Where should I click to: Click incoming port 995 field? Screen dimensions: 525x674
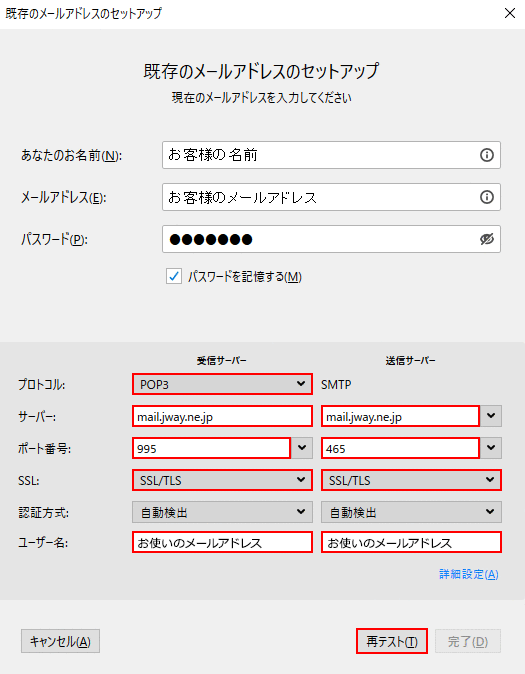(x=212, y=448)
